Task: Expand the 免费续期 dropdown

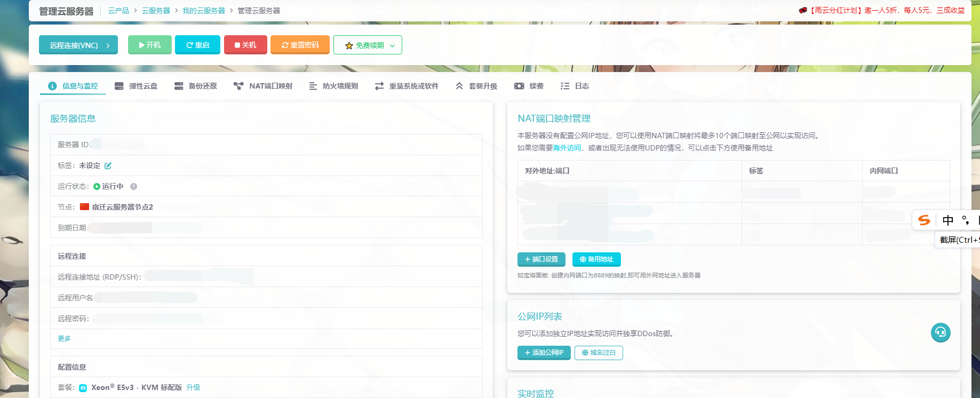Action: [368, 45]
